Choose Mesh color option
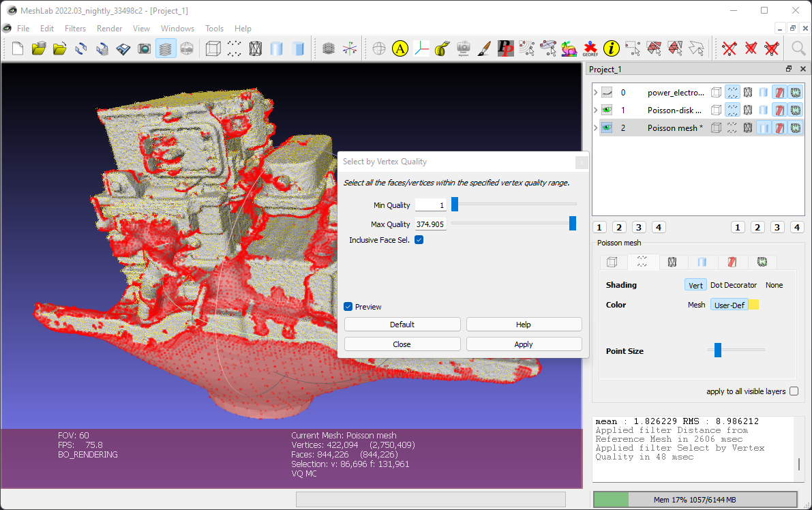The height and width of the screenshot is (510, 812). tap(696, 305)
